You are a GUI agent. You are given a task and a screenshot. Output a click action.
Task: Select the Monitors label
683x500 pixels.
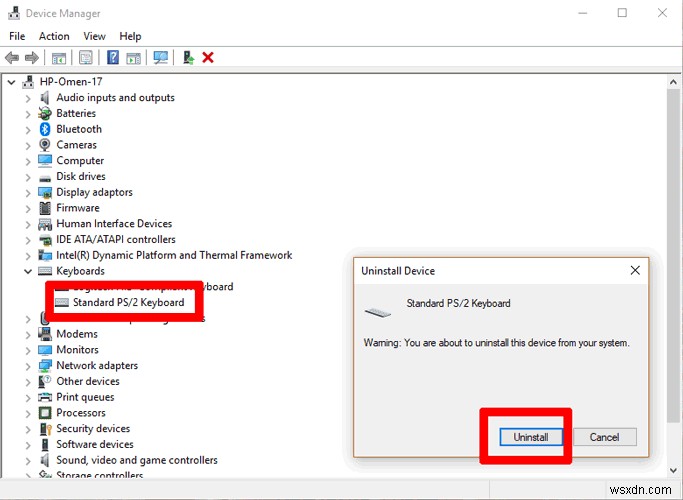78,349
